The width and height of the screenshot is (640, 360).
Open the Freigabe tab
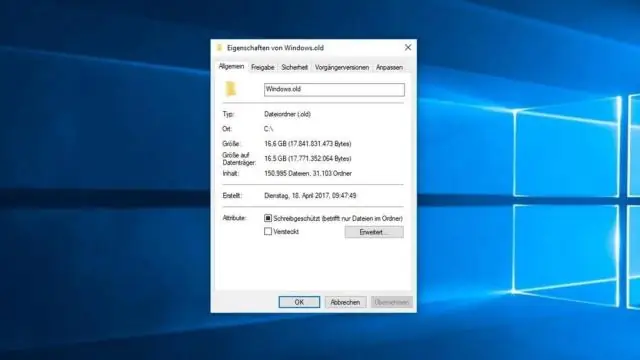[262, 67]
